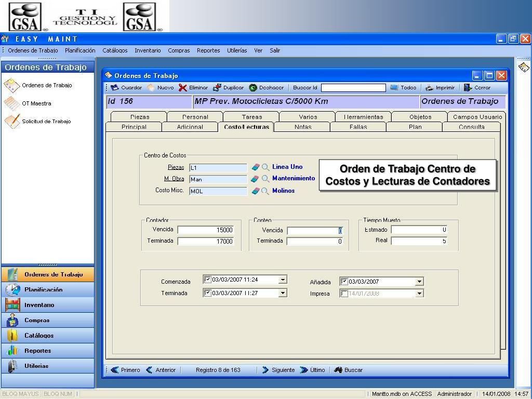
Task: Open the Catálogos menu
Action: pos(115,50)
